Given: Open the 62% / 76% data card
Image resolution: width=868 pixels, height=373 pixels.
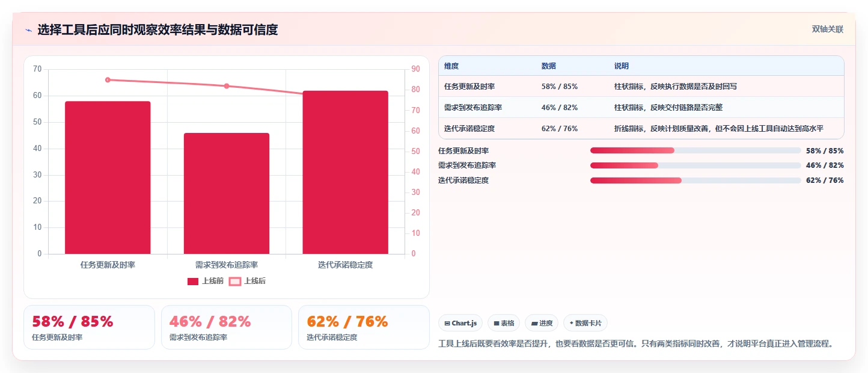Looking at the screenshot, I should click(x=364, y=327).
